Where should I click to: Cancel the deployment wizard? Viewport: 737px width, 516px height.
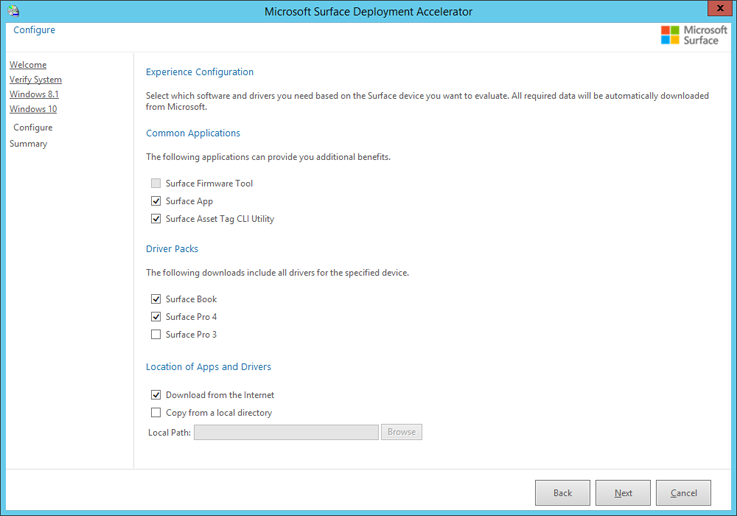point(683,493)
